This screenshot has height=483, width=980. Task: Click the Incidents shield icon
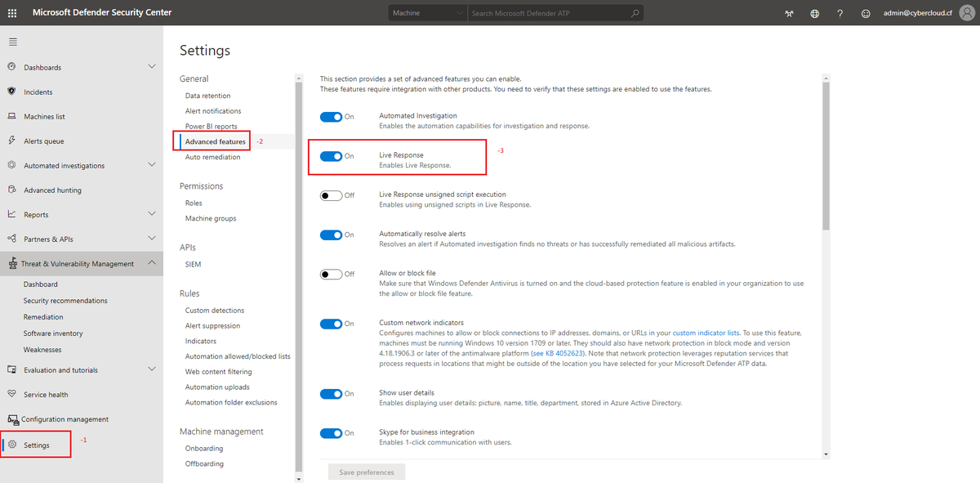11,92
